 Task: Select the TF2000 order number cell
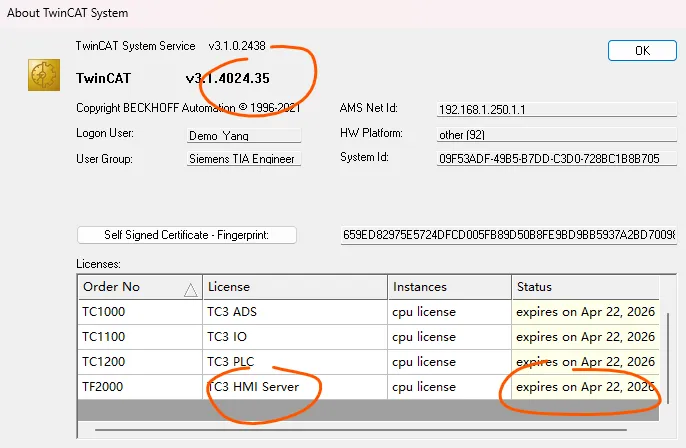point(140,387)
